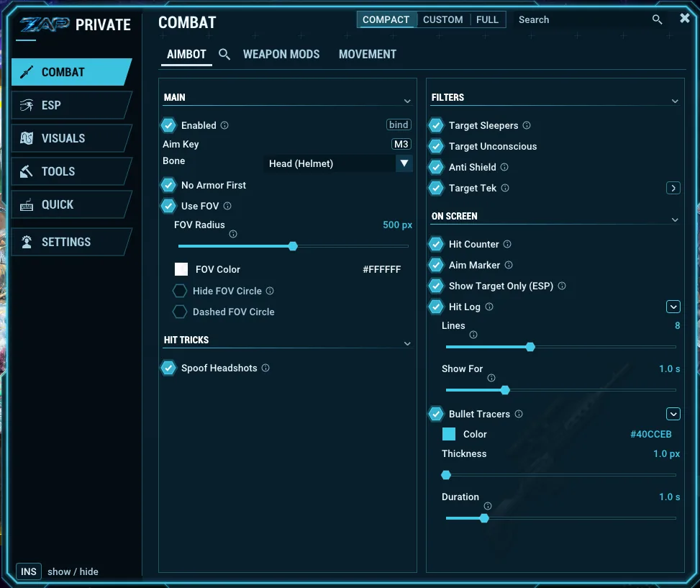Open the white FOV Color swatch

point(181,269)
